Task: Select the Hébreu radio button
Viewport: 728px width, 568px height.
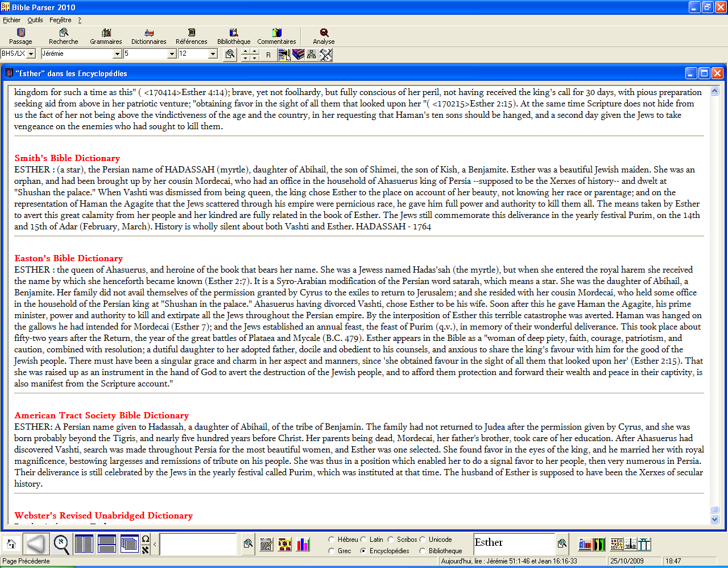Action: click(x=332, y=540)
